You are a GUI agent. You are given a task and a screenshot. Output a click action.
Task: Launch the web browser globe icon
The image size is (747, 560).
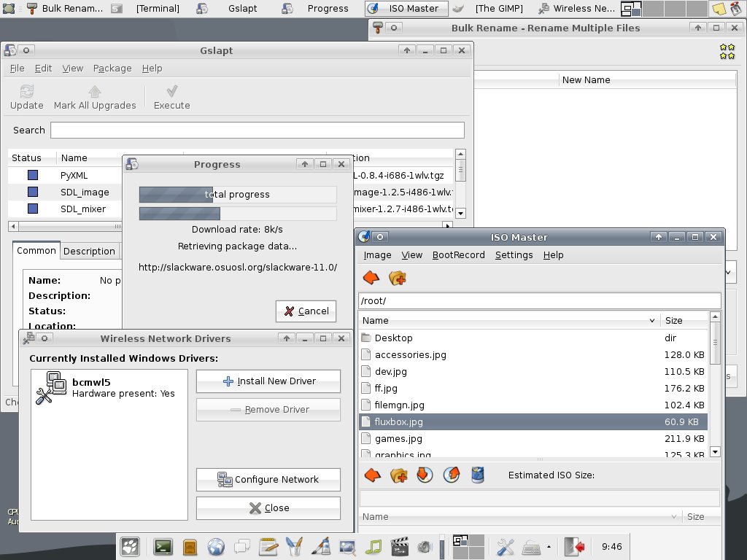pyautogui.click(x=216, y=547)
